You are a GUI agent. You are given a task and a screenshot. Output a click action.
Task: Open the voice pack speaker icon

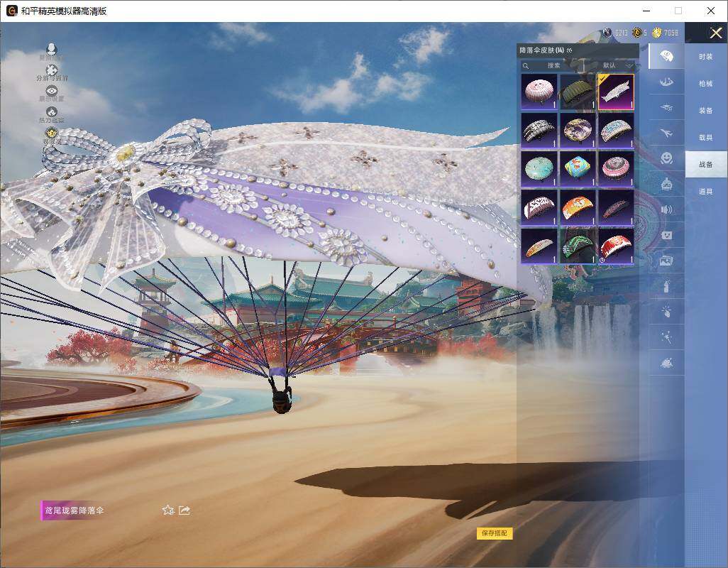[666, 209]
